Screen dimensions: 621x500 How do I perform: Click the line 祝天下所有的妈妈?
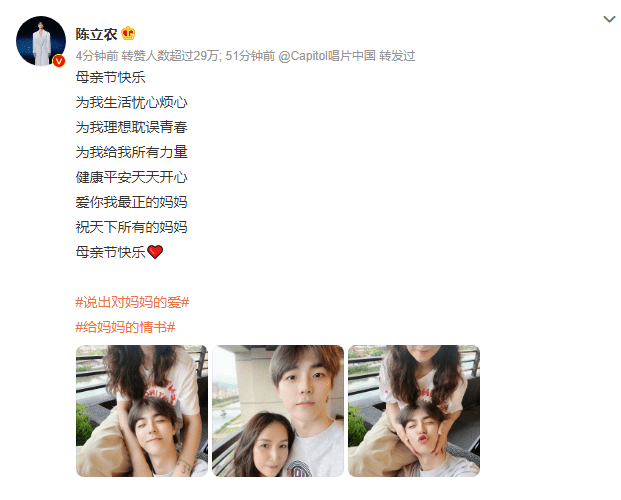[x=131, y=227]
